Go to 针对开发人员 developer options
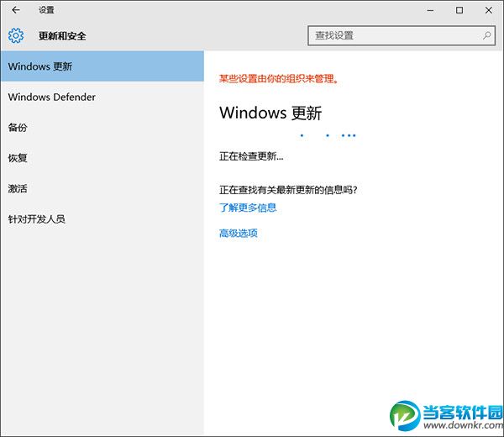 click(x=102, y=219)
